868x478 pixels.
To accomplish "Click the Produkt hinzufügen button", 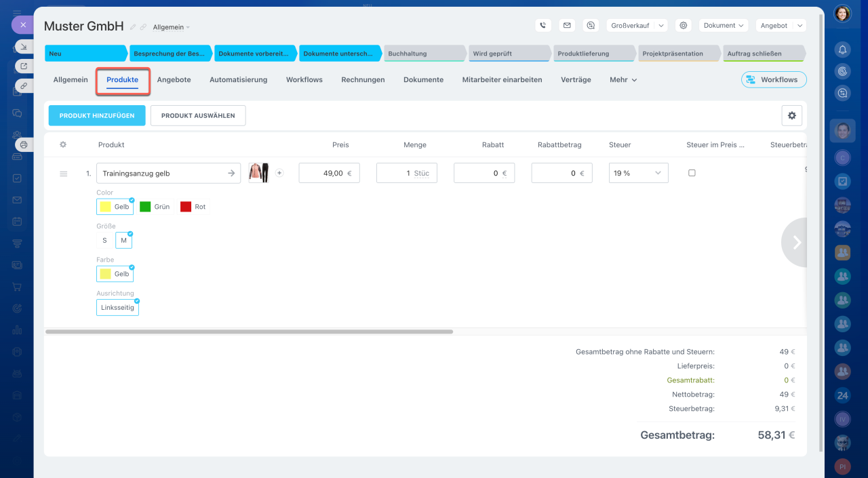I will [x=97, y=116].
